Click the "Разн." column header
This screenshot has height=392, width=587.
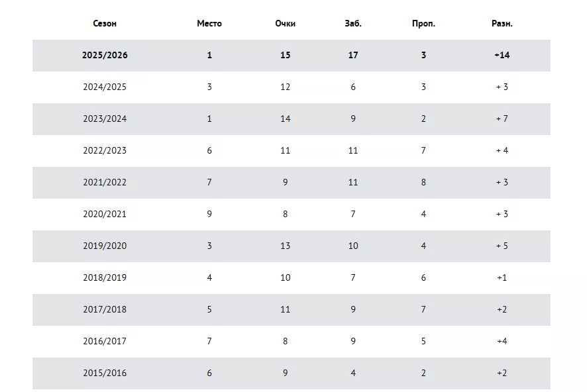tap(502, 23)
